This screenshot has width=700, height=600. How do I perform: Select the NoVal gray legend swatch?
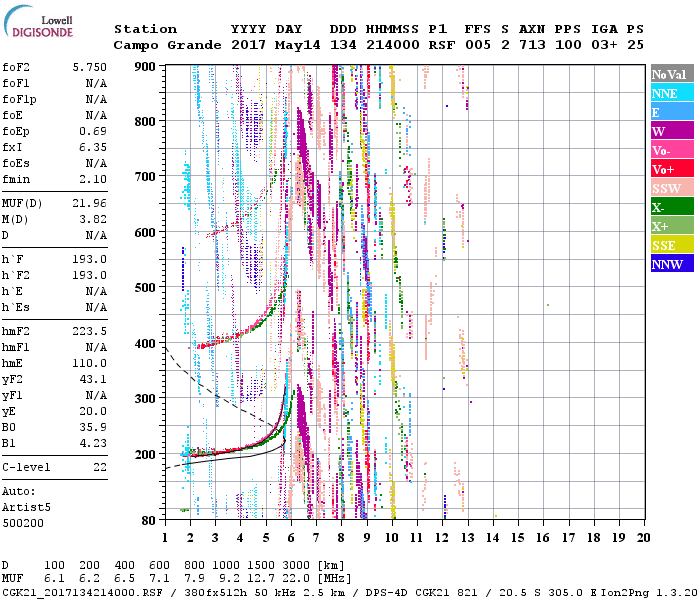(x=672, y=74)
